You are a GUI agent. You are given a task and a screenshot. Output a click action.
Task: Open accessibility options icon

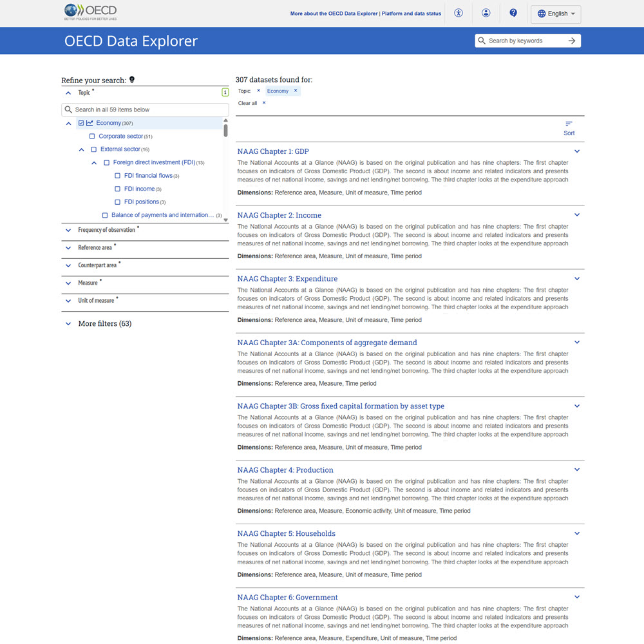click(x=459, y=13)
